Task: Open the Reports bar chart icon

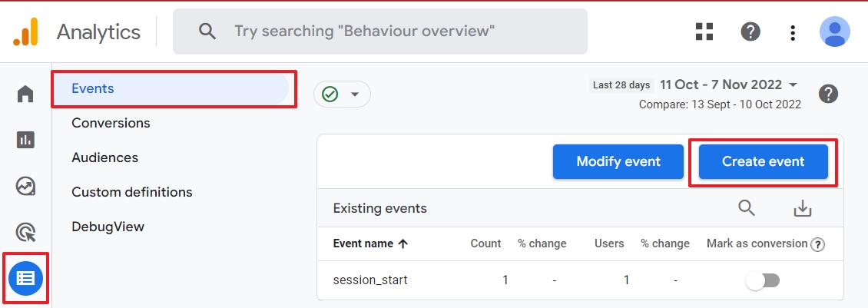Action: [25, 140]
